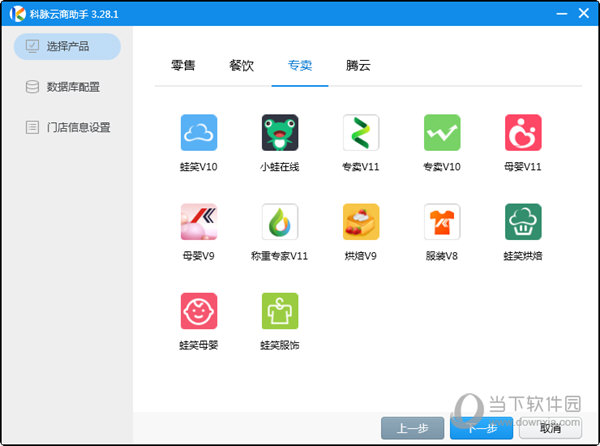Click the 蛙笑服饰 label text

[x=280, y=345]
